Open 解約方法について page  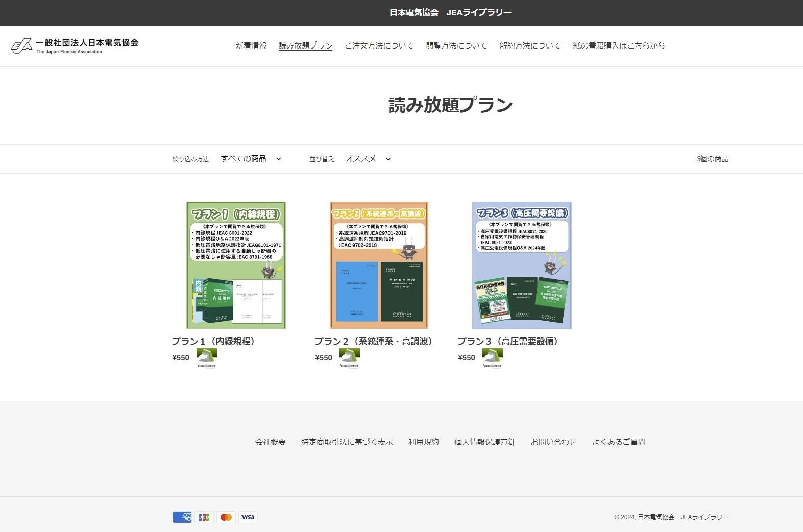(x=530, y=46)
